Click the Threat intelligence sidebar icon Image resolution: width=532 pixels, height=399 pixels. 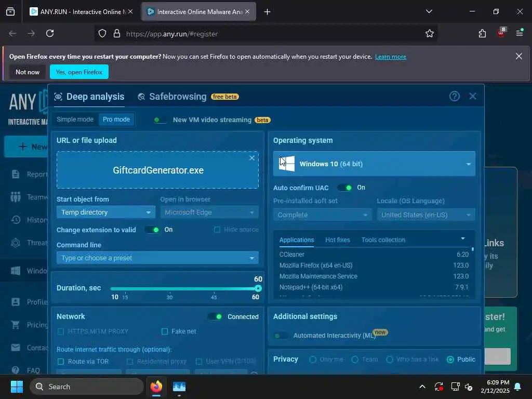(16, 243)
